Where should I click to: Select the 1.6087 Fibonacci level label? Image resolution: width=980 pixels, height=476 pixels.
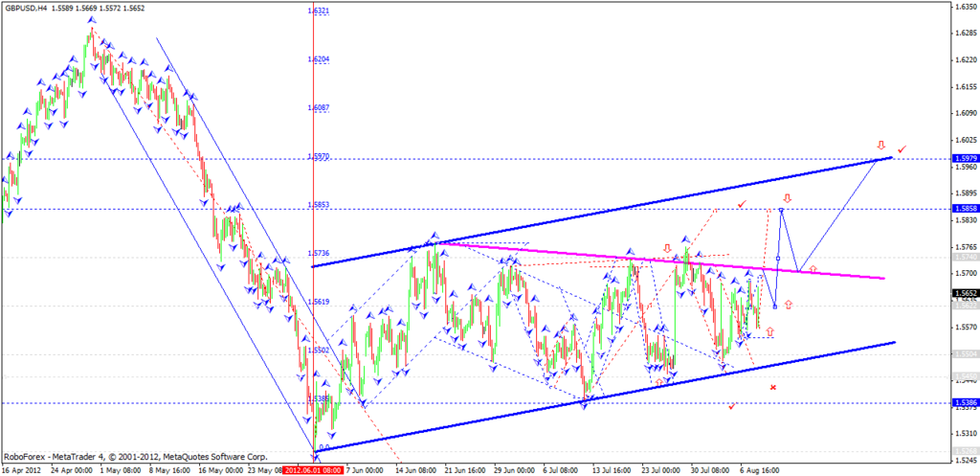pos(318,107)
